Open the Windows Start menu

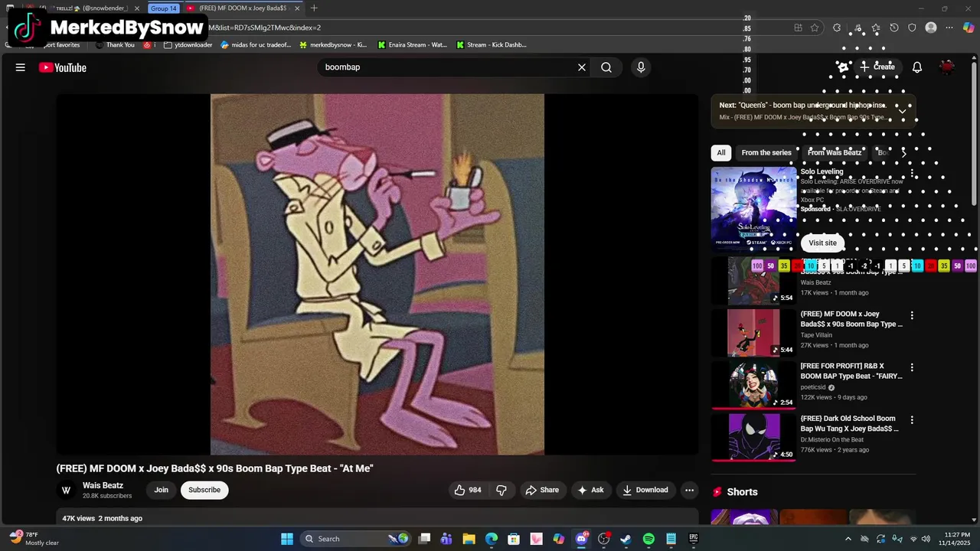pos(287,539)
